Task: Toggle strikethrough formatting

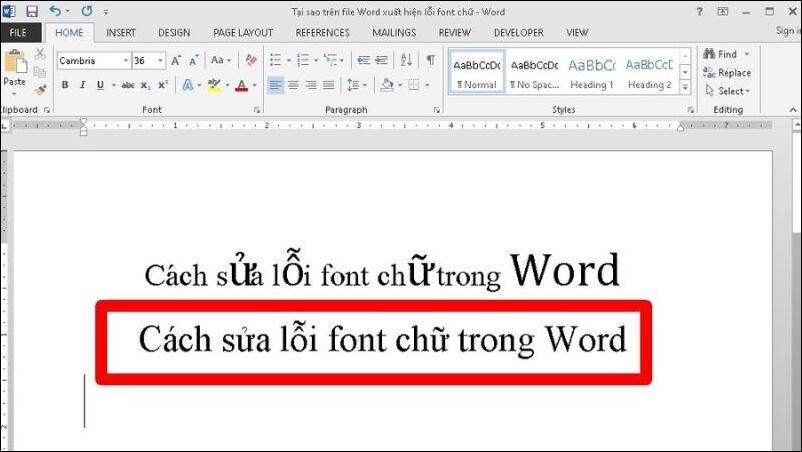Action: pos(128,85)
